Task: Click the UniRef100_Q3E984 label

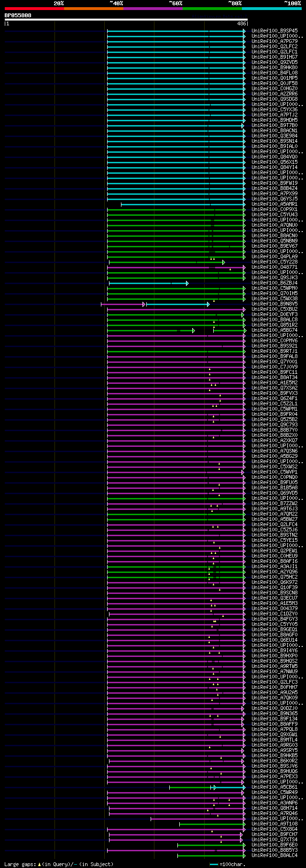Action: (x=274, y=136)
